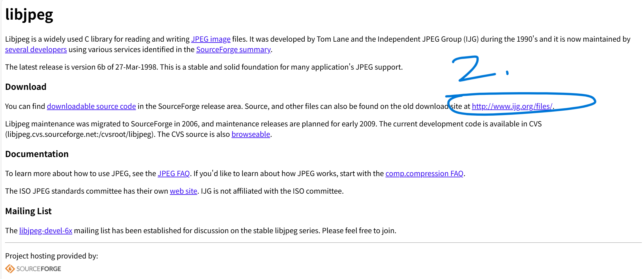Visit the http://www.ijg.org/files/ link
The image size is (644, 279).
pyautogui.click(x=512, y=106)
